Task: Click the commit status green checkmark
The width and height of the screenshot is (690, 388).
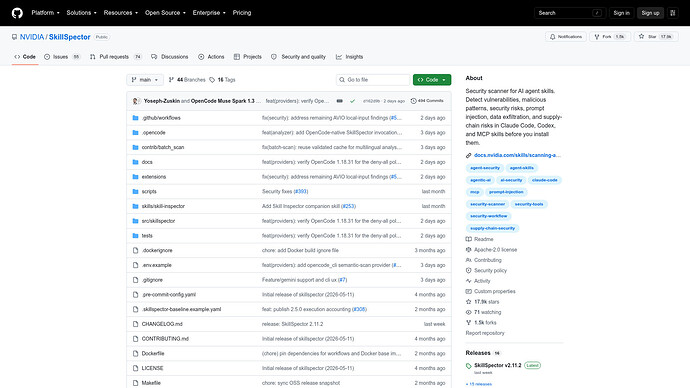Action: point(352,101)
